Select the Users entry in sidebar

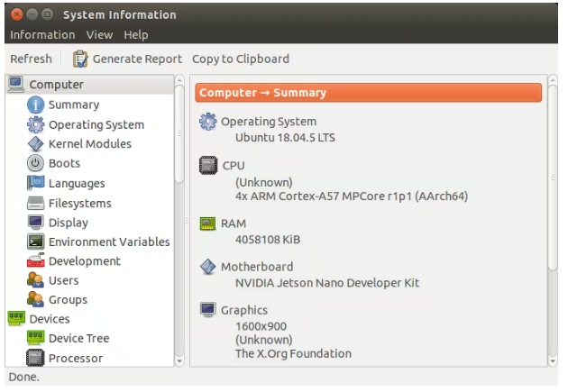click(63, 281)
